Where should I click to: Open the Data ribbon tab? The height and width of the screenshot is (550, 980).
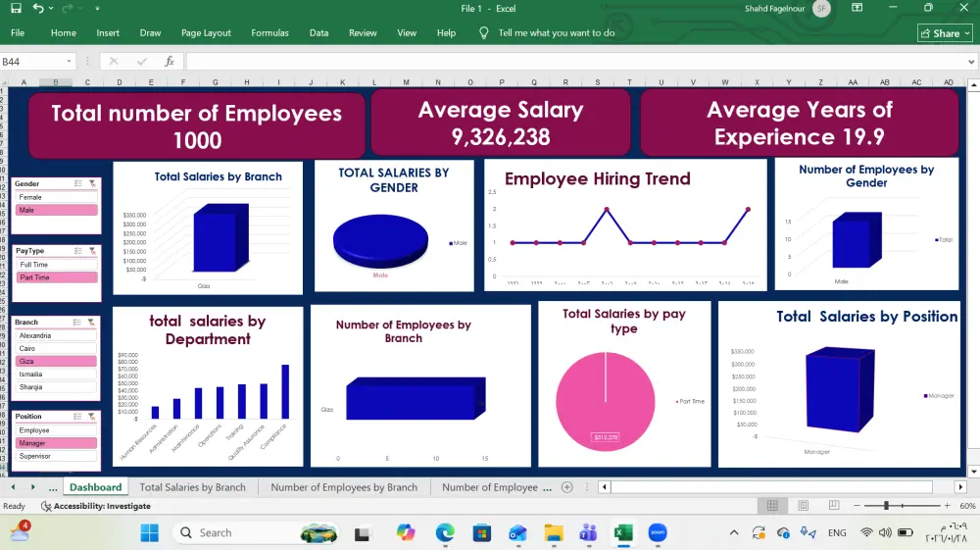[x=318, y=33]
